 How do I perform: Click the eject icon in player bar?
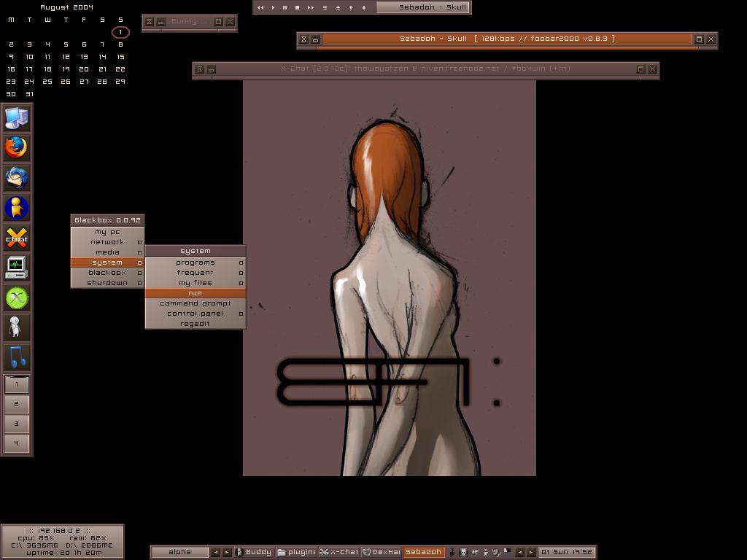coord(338,7)
